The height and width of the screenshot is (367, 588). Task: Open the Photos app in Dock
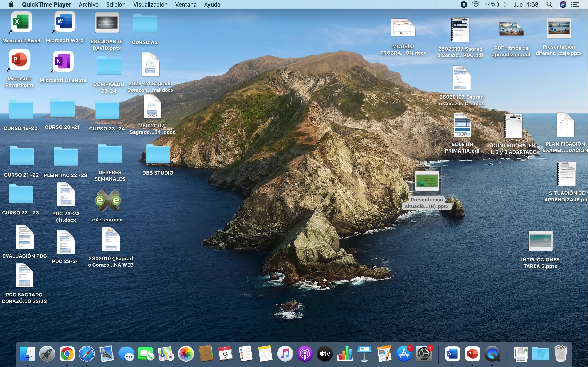click(186, 354)
